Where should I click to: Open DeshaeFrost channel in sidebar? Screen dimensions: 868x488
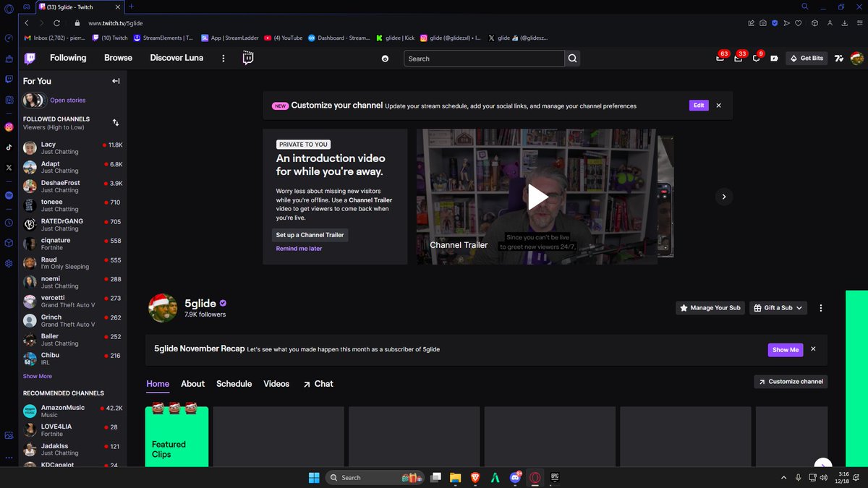pyautogui.click(x=72, y=187)
